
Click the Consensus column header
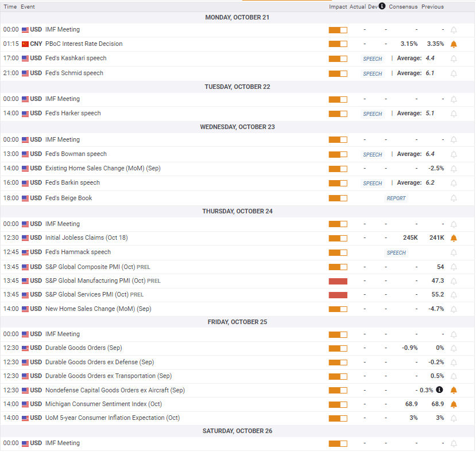403,7
